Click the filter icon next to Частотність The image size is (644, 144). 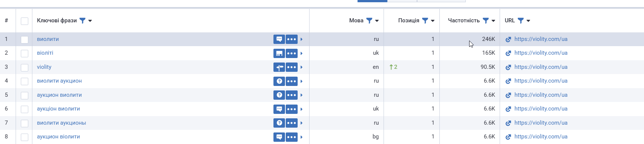coord(486,20)
